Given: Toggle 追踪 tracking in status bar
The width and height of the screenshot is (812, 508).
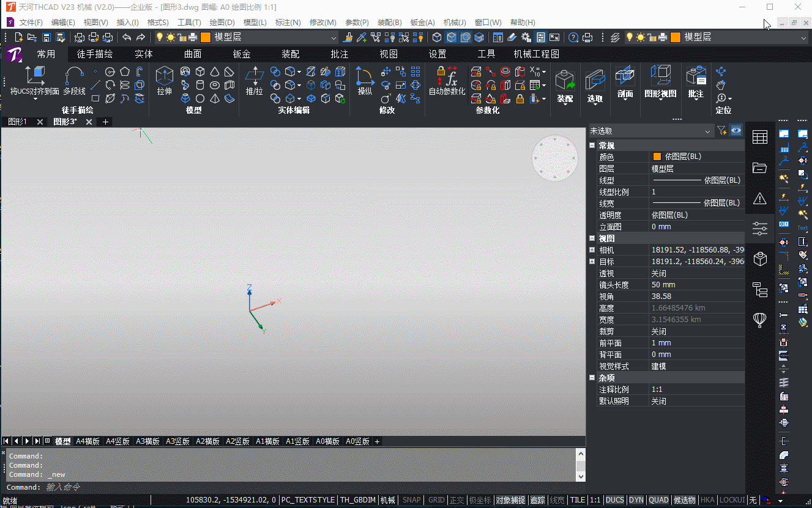Looking at the screenshot, I should tap(537, 500).
